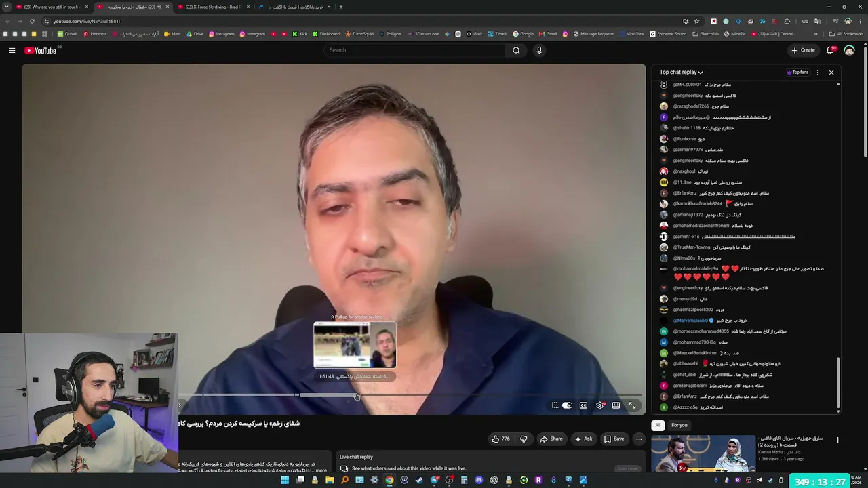Image resolution: width=868 pixels, height=488 pixels.
Task: Open chat replay more options menu
Action: (x=818, y=73)
